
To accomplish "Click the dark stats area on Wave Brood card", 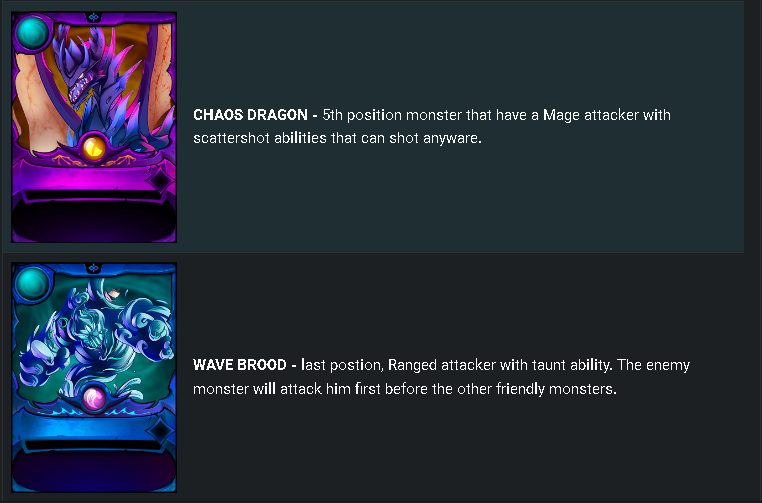I will [94, 470].
